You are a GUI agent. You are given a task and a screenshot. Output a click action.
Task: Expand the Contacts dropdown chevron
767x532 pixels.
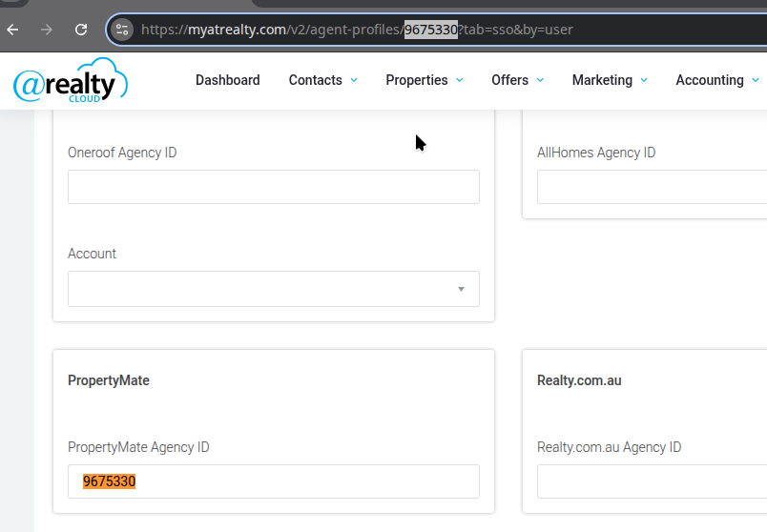(x=354, y=80)
